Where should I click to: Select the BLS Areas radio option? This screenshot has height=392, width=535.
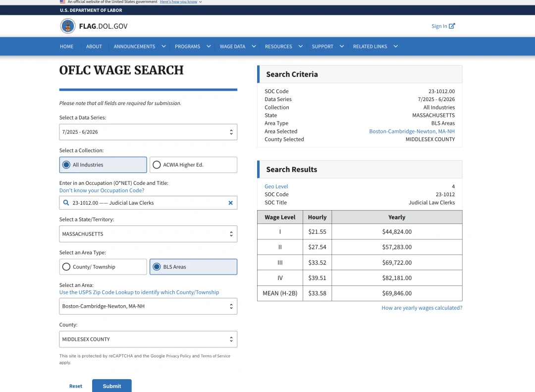tap(194, 267)
